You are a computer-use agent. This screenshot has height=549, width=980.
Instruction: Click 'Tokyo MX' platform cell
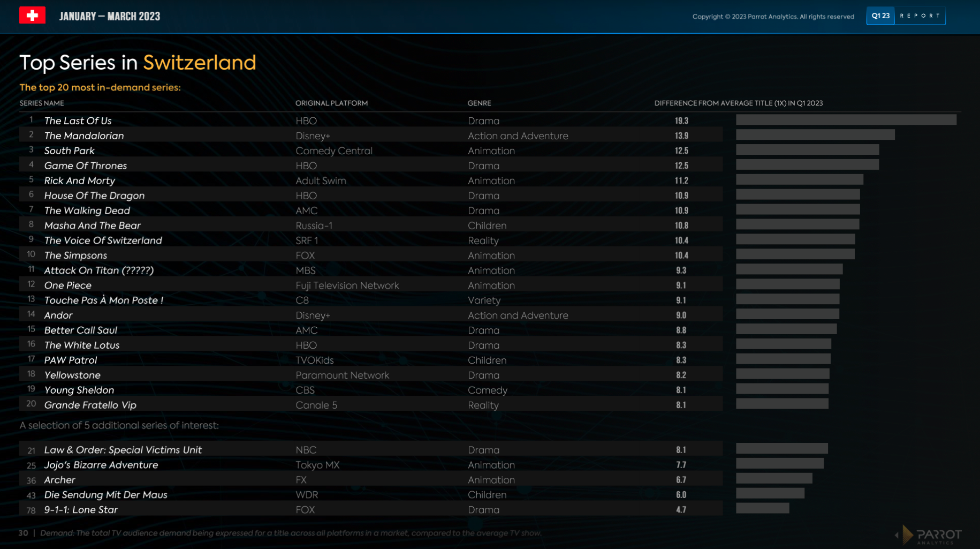tap(317, 465)
